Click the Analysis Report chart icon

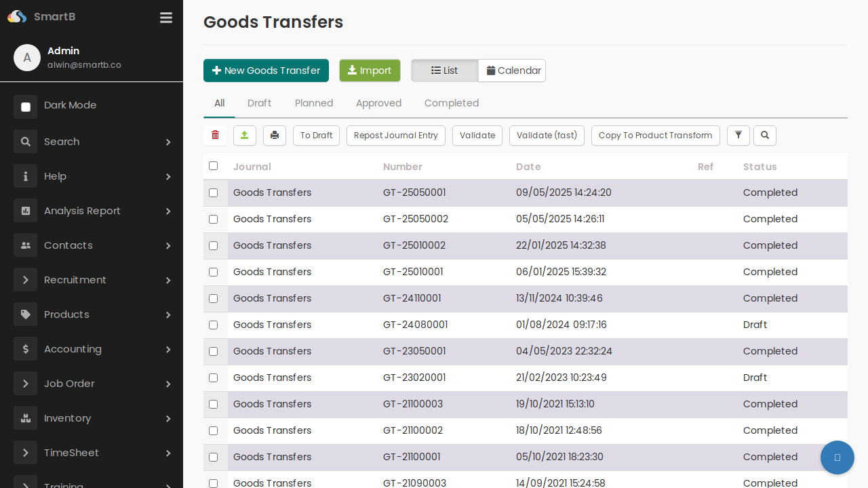25,211
